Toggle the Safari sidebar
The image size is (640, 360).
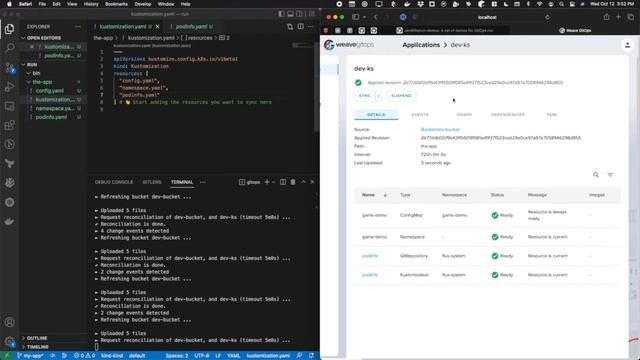tap(356, 17)
